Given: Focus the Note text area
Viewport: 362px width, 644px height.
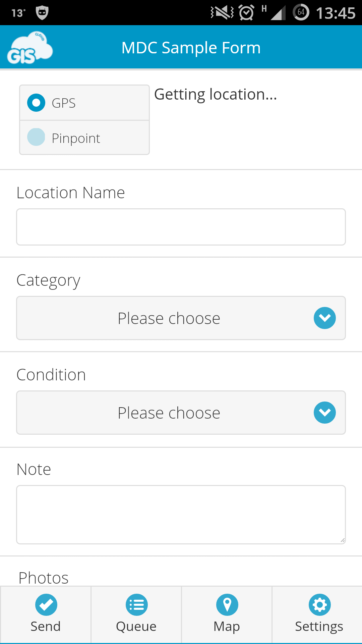Looking at the screenshot, I should [181, 515].
